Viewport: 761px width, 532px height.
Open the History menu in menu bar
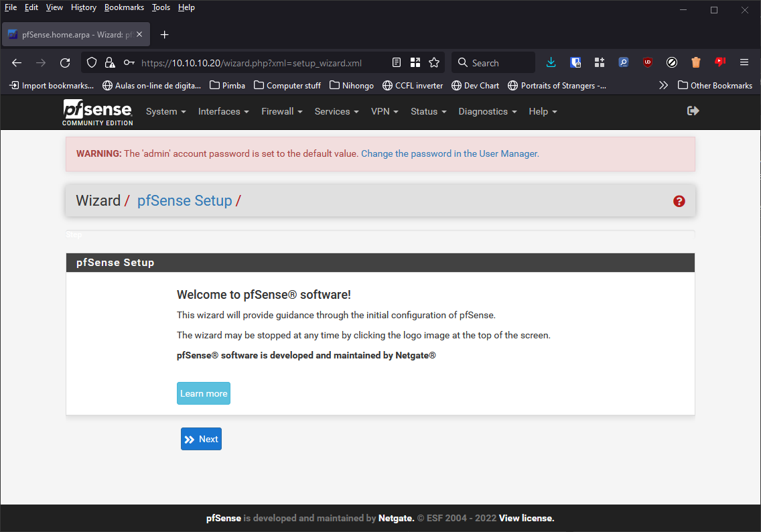tap(84, 7)
